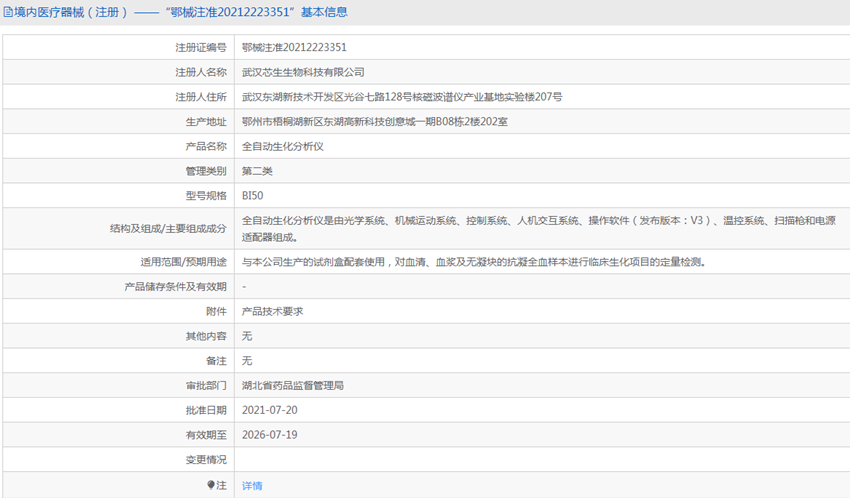The width and height of the screenshot is (850, 498).
Task: Click the 注册证编号 row label
Action: pos(201,47)
